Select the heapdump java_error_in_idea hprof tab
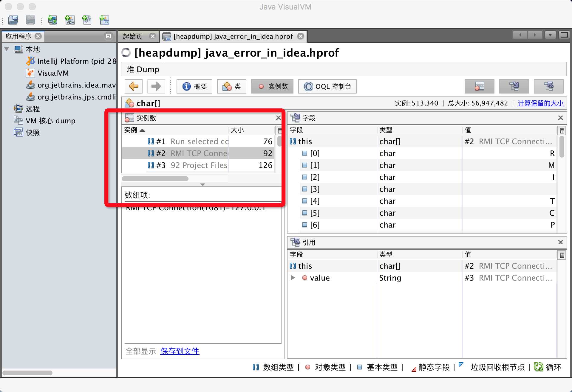 pos(233,36)
